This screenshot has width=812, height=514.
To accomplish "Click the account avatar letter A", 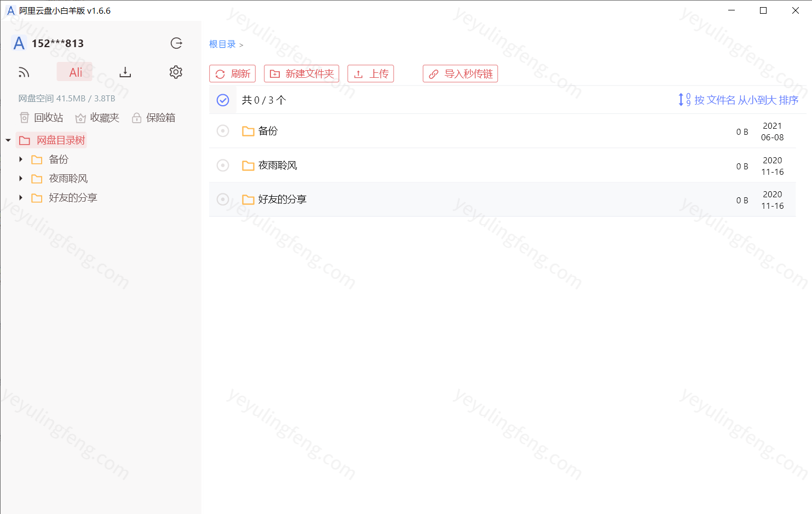I will tap(19, 43).
